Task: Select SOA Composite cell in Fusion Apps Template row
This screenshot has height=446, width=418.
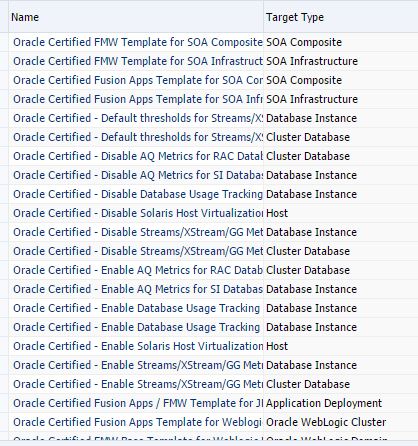Action: coord(304,80)
